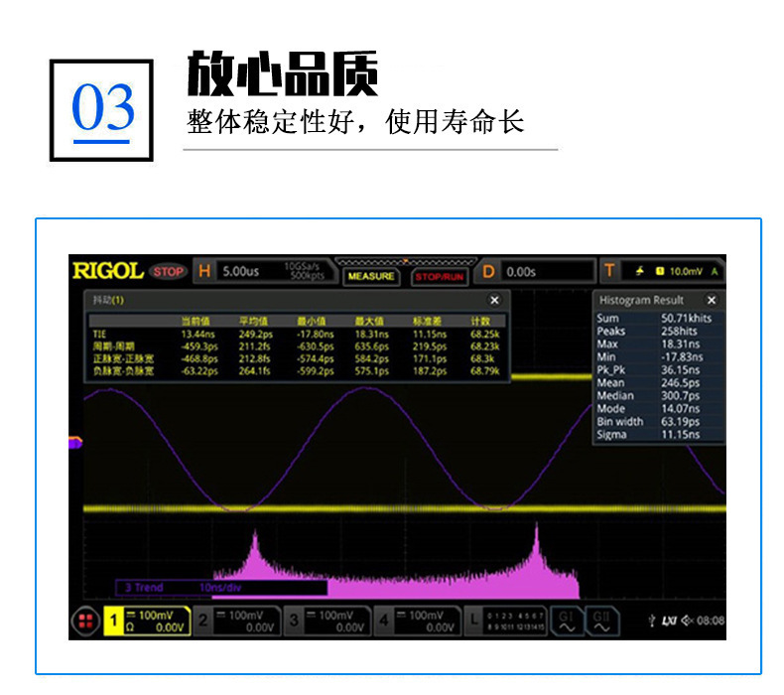
Task: Close the Histogram Result panel
Action: (712, 300)
